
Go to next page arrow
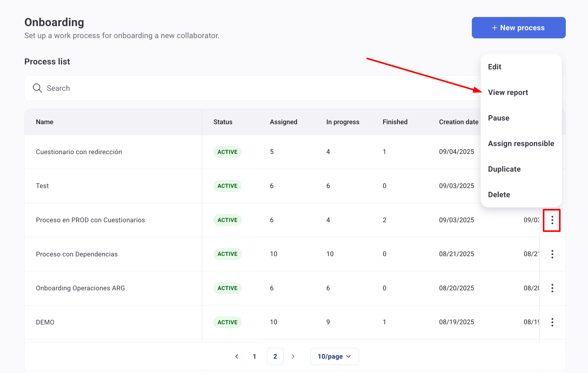[x=293, y=356]
